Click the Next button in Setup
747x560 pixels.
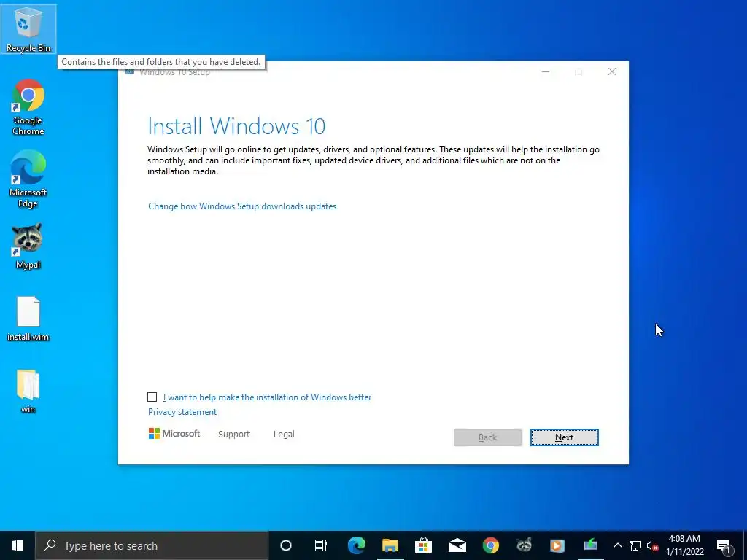click(x=564, y=437)
